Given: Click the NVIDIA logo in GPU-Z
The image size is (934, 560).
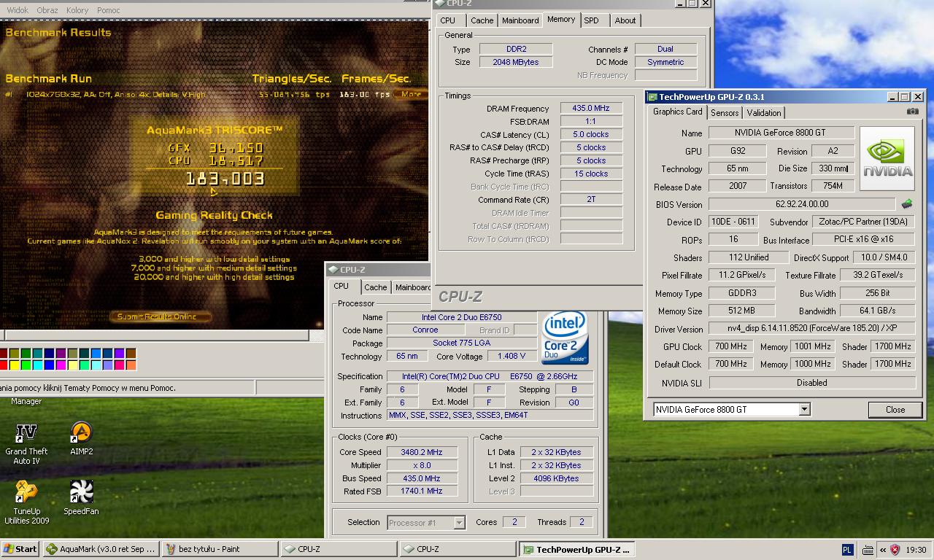Looking at the screenshot, I should click(887, 158).
